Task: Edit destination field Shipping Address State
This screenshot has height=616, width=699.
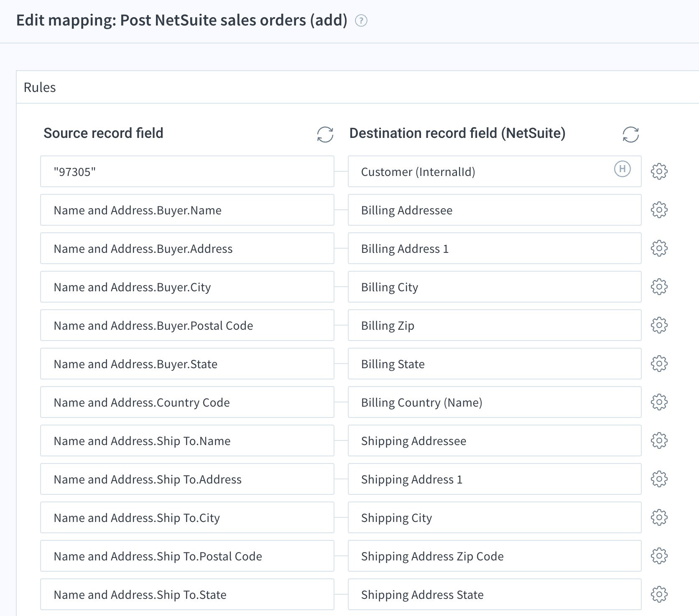Action: click(x=495, y=594)
